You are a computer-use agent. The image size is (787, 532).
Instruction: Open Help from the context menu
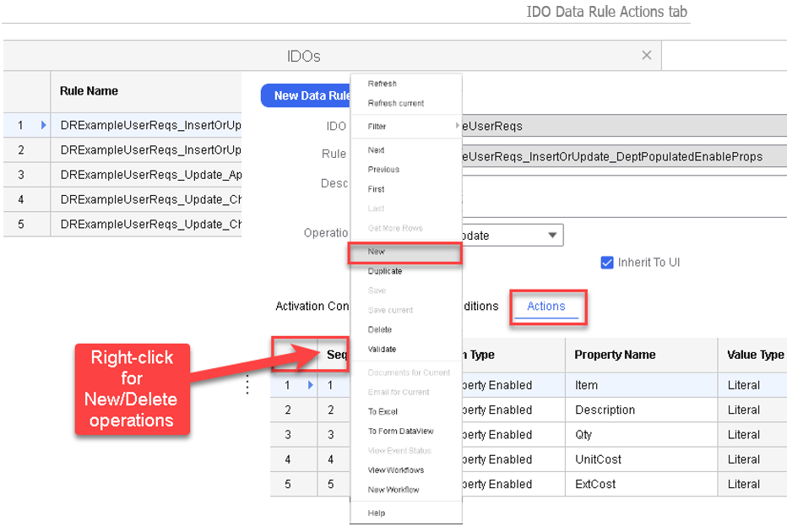[x=376, y=513]
